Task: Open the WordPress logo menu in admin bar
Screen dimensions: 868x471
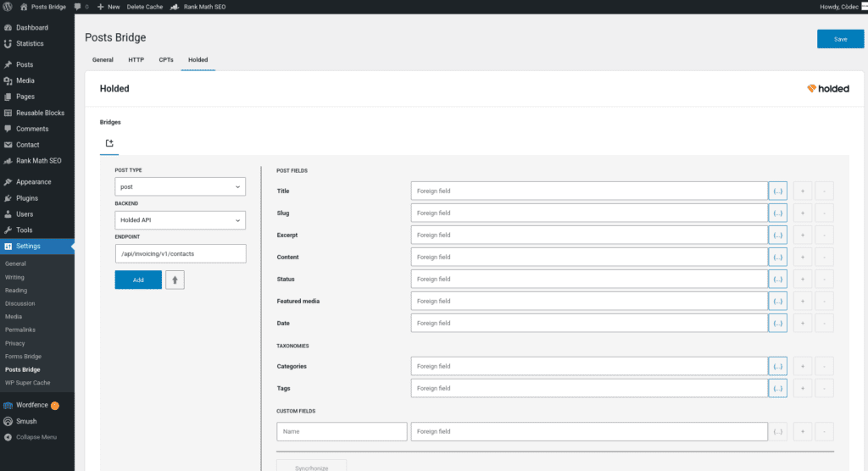Action: 8,7
